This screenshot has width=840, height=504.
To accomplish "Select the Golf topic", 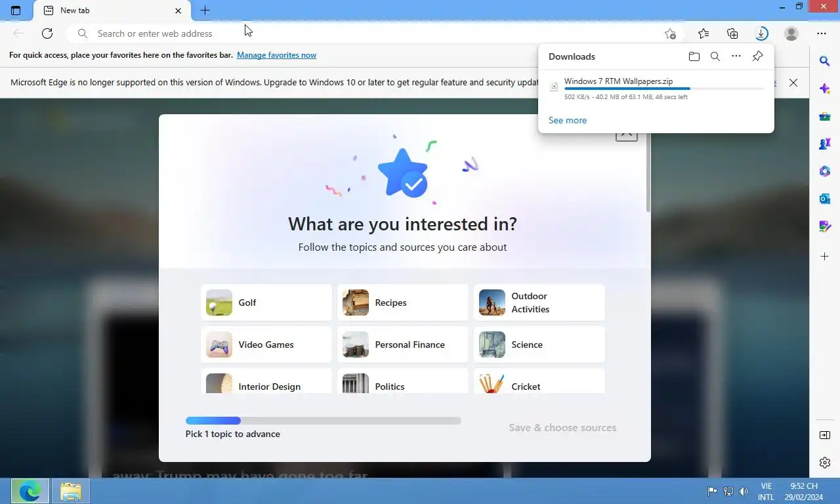I will 266,303.
